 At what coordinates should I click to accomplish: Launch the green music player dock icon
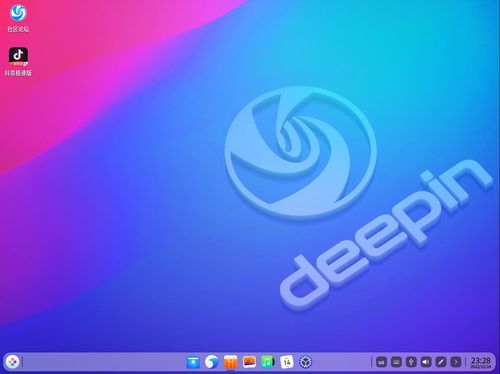tap(268, 362)
